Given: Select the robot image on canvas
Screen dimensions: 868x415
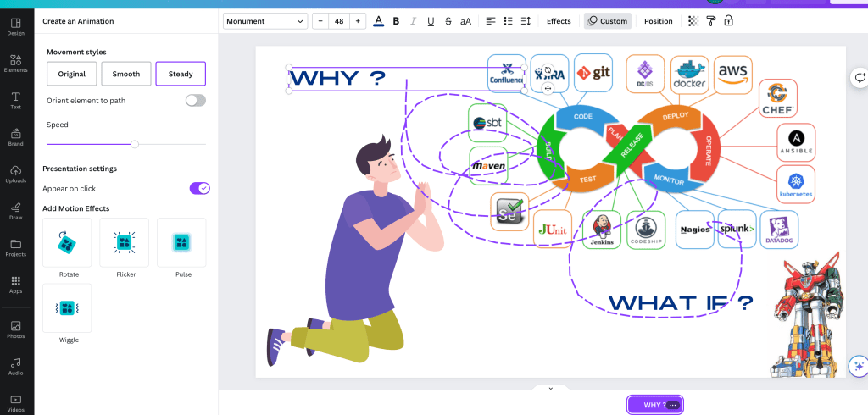Looking at the screenshot, I should click(x=805, y=316).
